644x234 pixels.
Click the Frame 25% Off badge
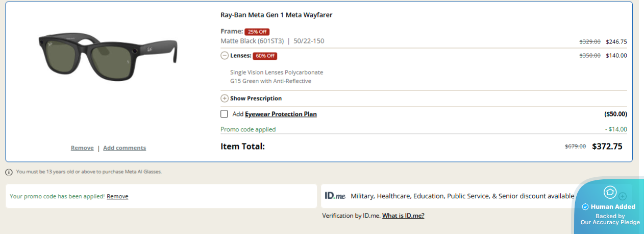coord(257,32)
